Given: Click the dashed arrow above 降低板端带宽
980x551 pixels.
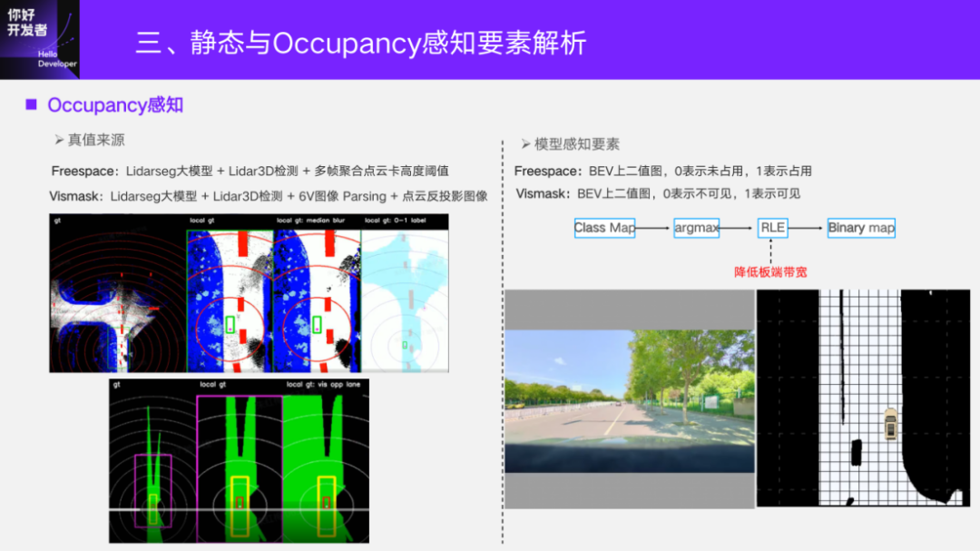Looking at the screenshot, I should coord(770,252).
